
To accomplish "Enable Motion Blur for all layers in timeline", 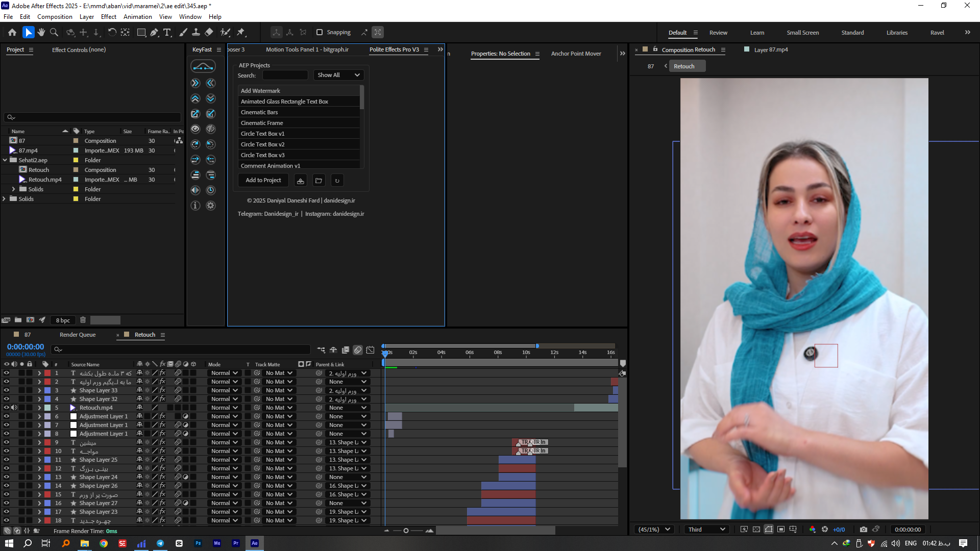I will point(358,350).
